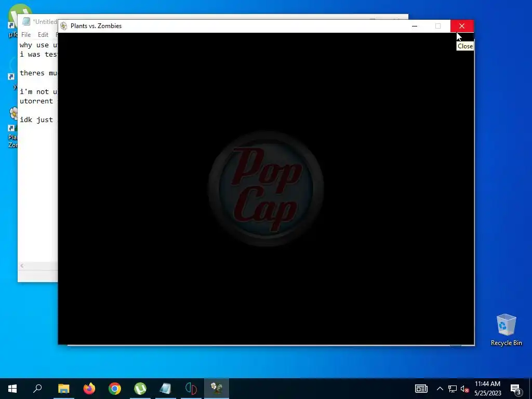Open News and interests taskbar icon
The image size is (532, 399).
[x=421, y=389]
